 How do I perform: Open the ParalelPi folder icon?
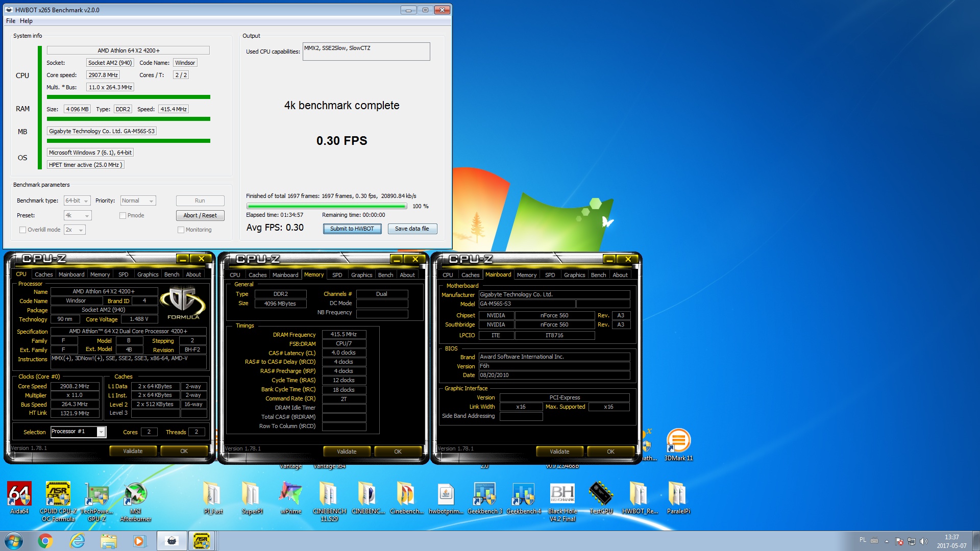[x=678, y=497]
